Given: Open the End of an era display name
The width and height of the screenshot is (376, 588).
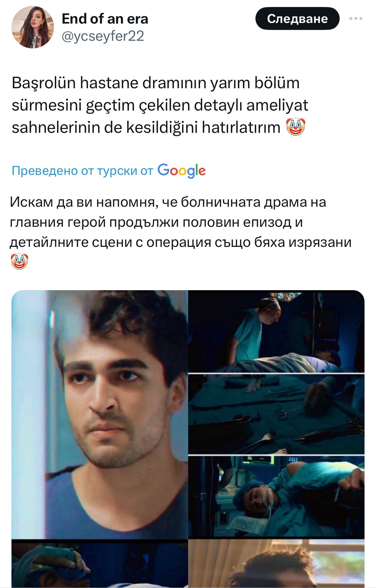Looking at the screenshot, I should pyautogui.click(x=105, y=18).
